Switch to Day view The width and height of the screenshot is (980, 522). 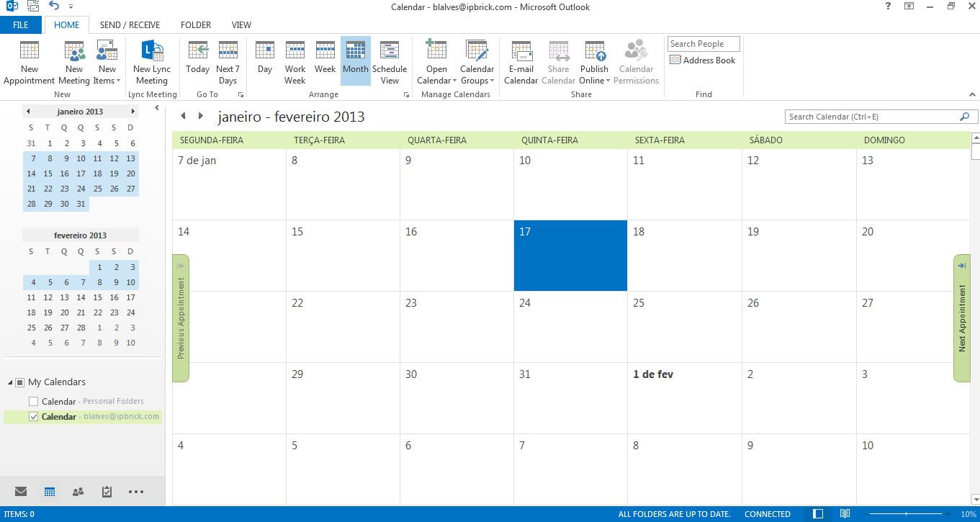pyautogui.click(x=265, y=58)
